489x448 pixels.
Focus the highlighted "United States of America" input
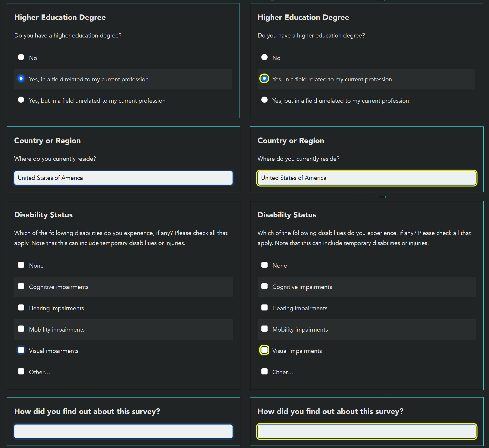point(367,178)
